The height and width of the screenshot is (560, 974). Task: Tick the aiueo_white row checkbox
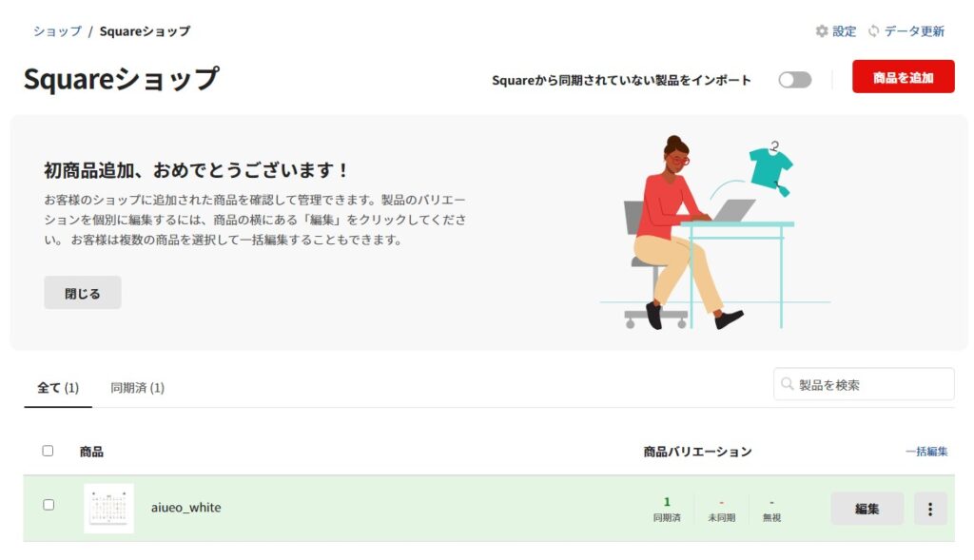tap(49, 505)
